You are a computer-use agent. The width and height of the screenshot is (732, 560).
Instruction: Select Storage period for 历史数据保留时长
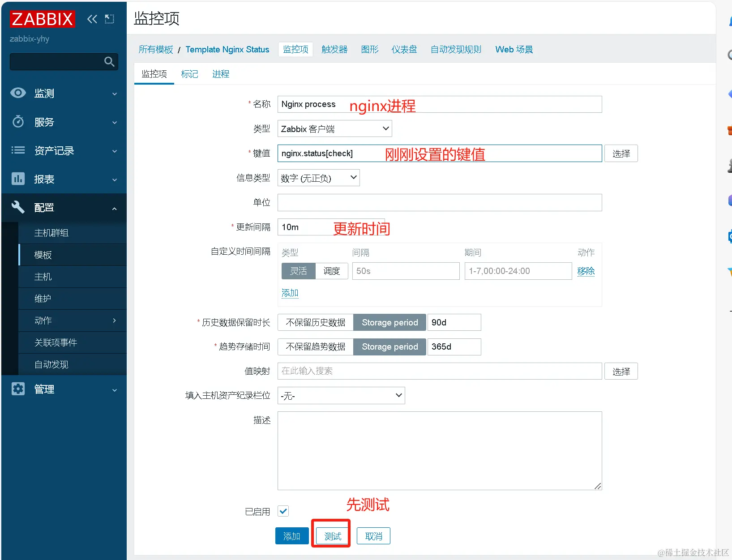pyautogui.click(x=390, y=322)
